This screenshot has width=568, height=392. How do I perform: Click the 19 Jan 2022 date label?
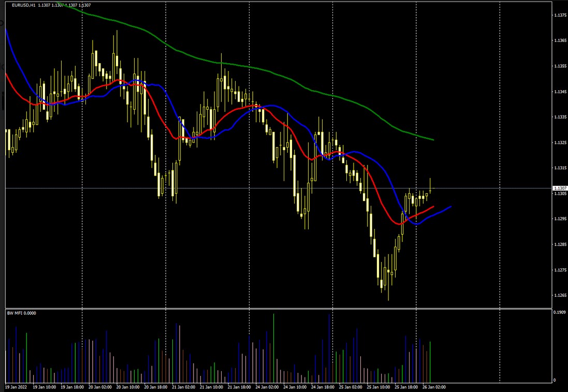tap(16, 387)
